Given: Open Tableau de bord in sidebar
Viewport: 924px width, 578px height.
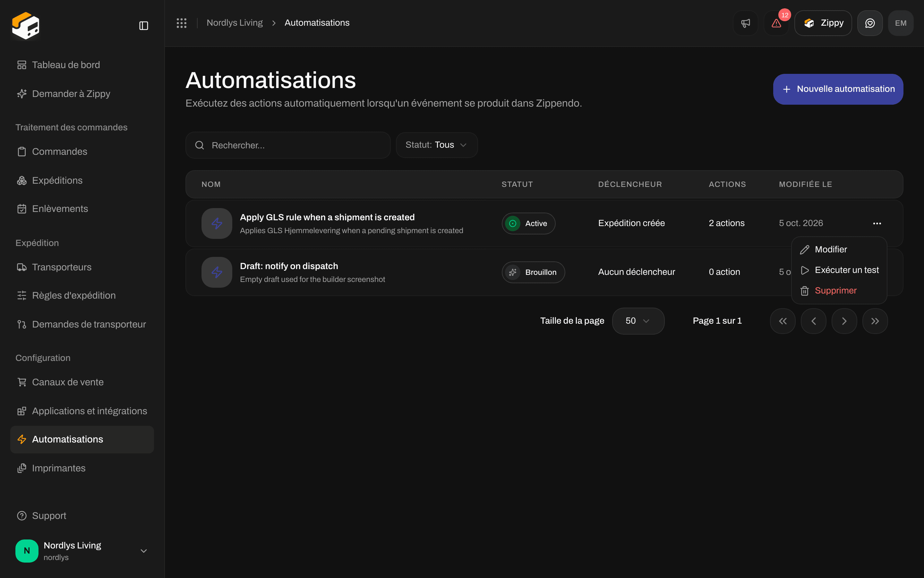Looking at the screenshot, I should coord(82,65).
